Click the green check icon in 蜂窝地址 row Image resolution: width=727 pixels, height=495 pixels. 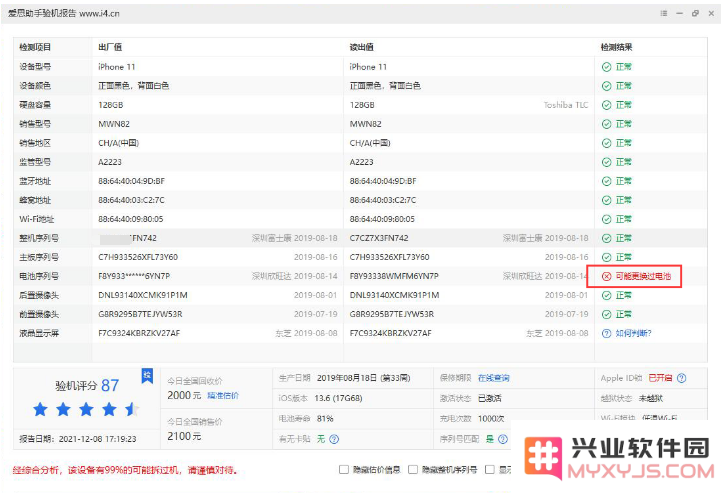pyautogui.click(x=606, y=200)
